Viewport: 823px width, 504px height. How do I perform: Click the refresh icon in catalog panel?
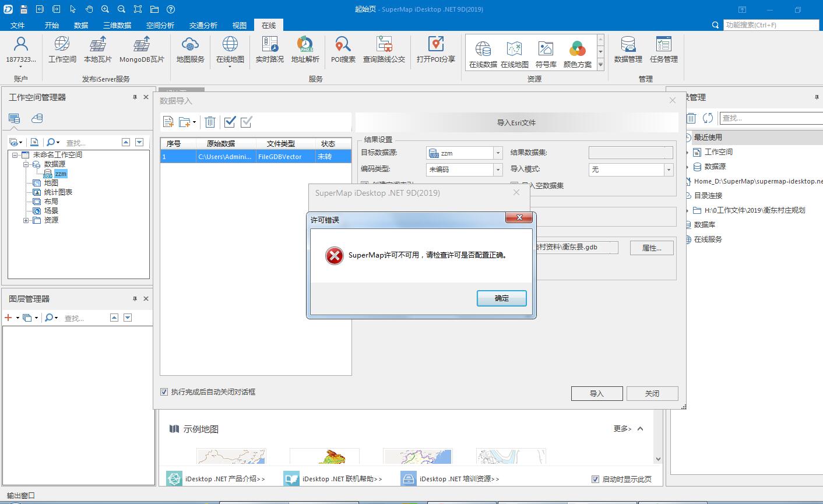pyautogui.click(x=708, y=118)
